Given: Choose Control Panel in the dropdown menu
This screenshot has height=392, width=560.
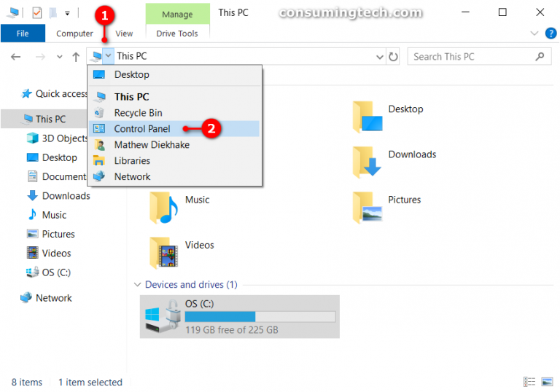Looking at the screenshot, I should pos(175,129).
